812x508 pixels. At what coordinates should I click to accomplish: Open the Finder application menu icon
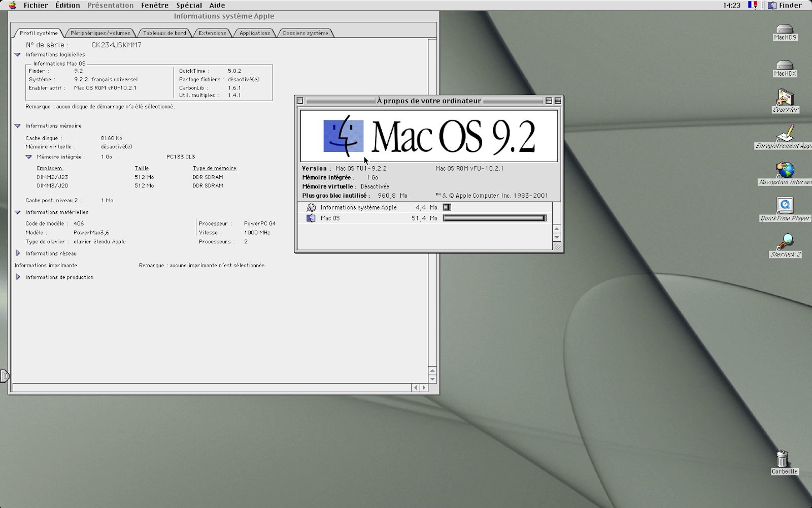point(772,5)
